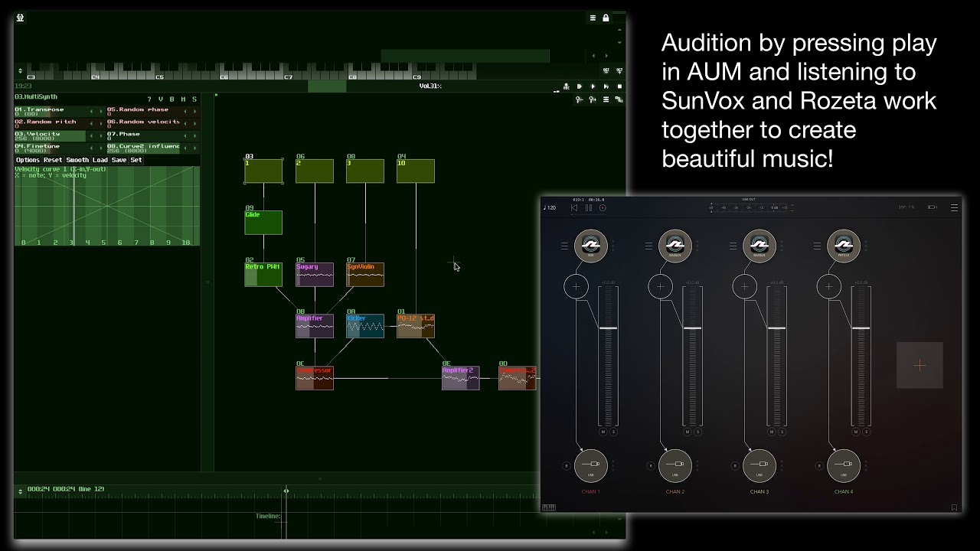Enable the REC record icon in SunVox
980x551 pixels.
pos(567,86)
